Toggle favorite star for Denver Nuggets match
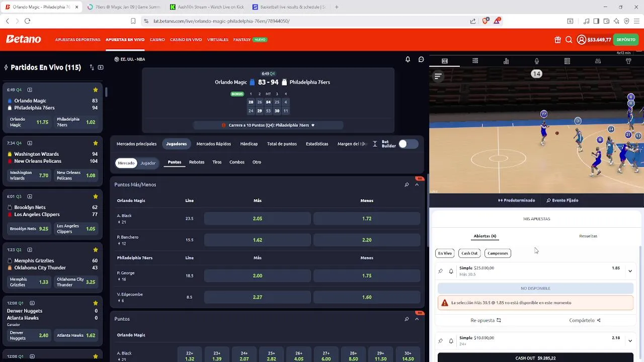 point(95,303)
